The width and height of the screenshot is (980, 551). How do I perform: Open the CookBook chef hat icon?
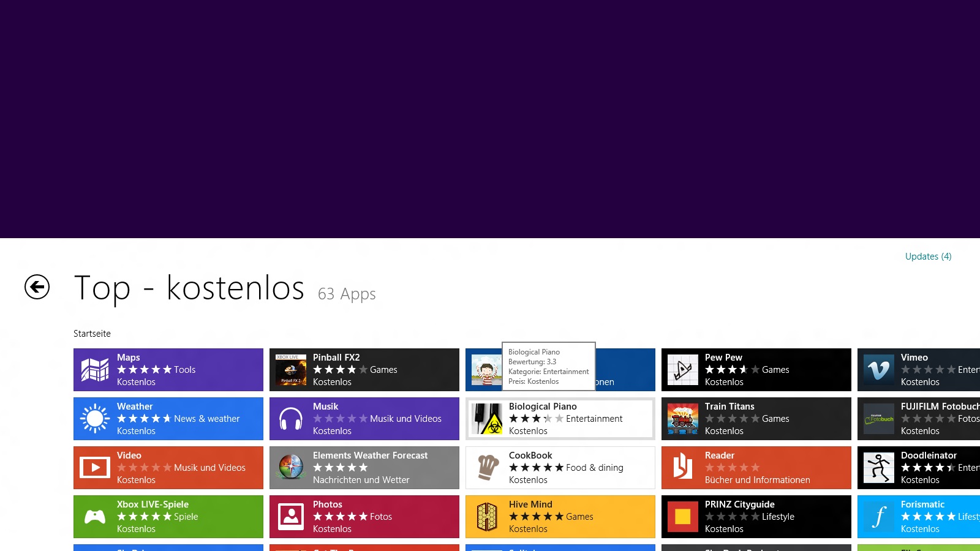pos(487,468)
